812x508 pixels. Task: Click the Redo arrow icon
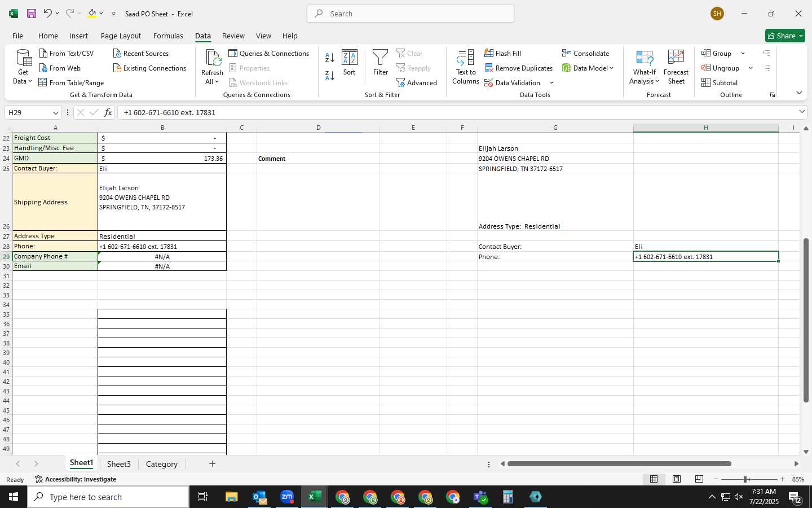coord(69,14)
